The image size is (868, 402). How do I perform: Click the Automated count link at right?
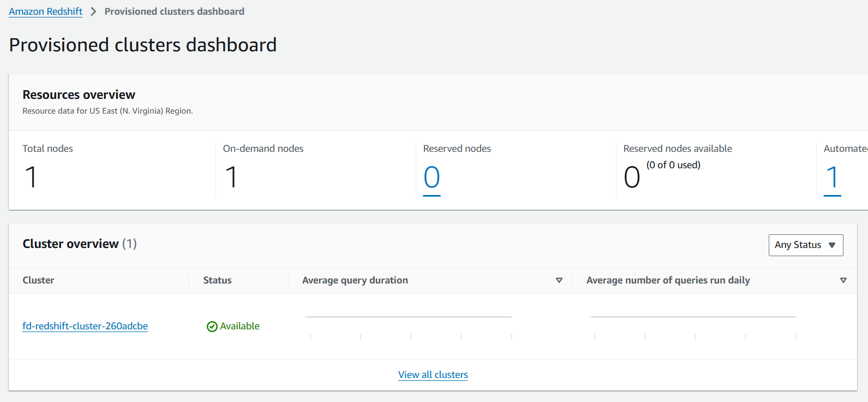(832, 178)
